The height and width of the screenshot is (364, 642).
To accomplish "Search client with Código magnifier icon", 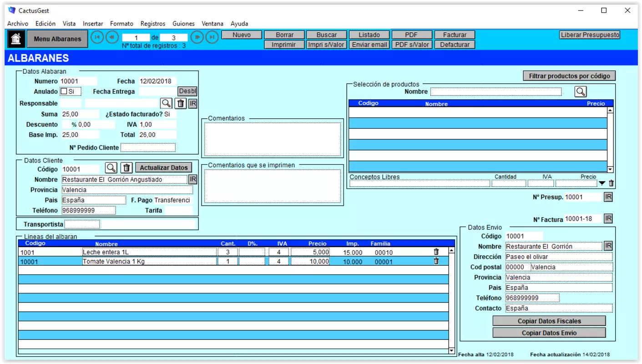I will [x=111, y=168].
